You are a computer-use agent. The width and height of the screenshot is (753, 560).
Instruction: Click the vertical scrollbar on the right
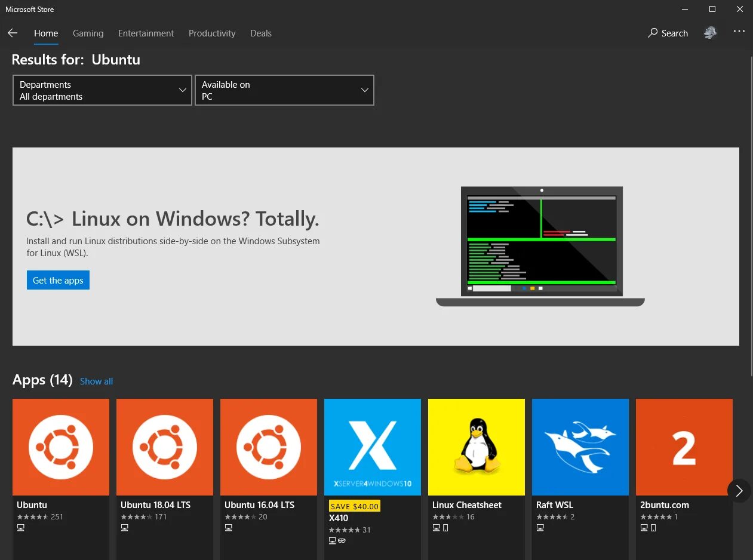click(751, 215)
